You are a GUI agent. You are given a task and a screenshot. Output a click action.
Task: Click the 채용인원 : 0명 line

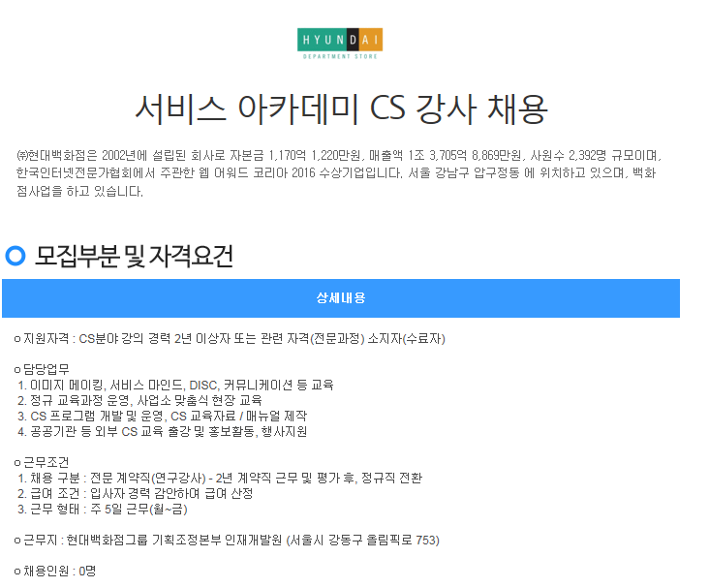click(55, 571)
